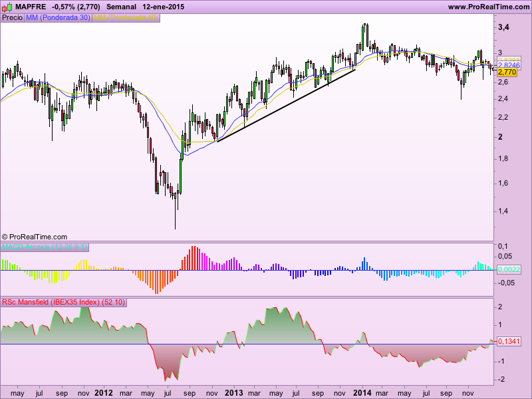Click the © ProRealTime.com copyright text

click(35, 237)
